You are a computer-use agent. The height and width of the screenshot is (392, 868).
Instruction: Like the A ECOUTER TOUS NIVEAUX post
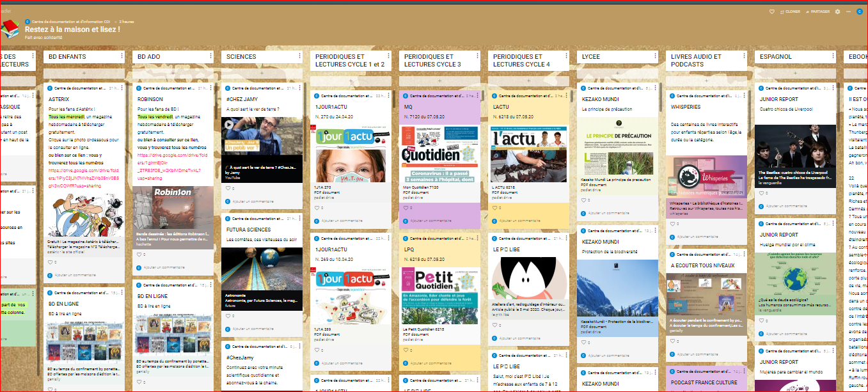pos(673,340)
